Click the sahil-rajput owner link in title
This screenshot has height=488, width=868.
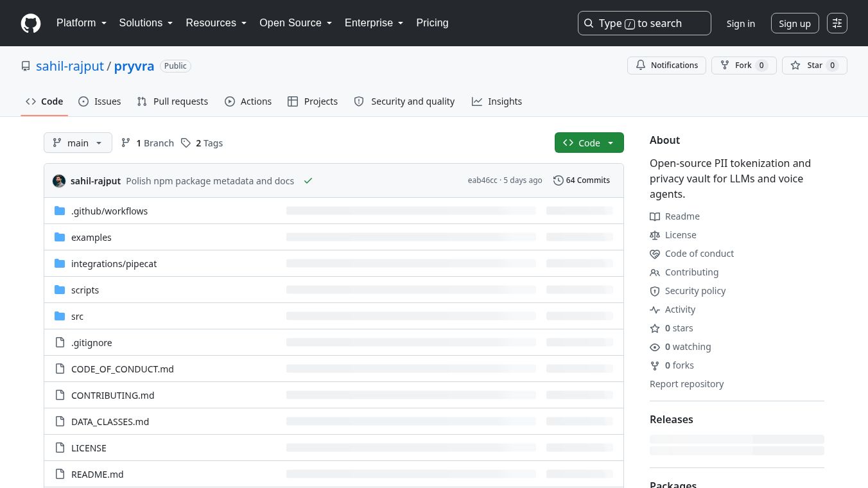coord(70,66)
